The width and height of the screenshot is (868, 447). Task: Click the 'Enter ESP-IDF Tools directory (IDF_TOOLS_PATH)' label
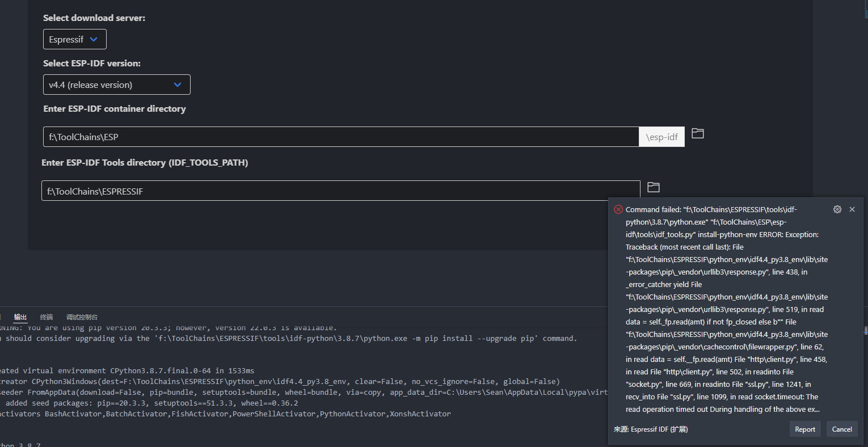click(x=145, y=162)
